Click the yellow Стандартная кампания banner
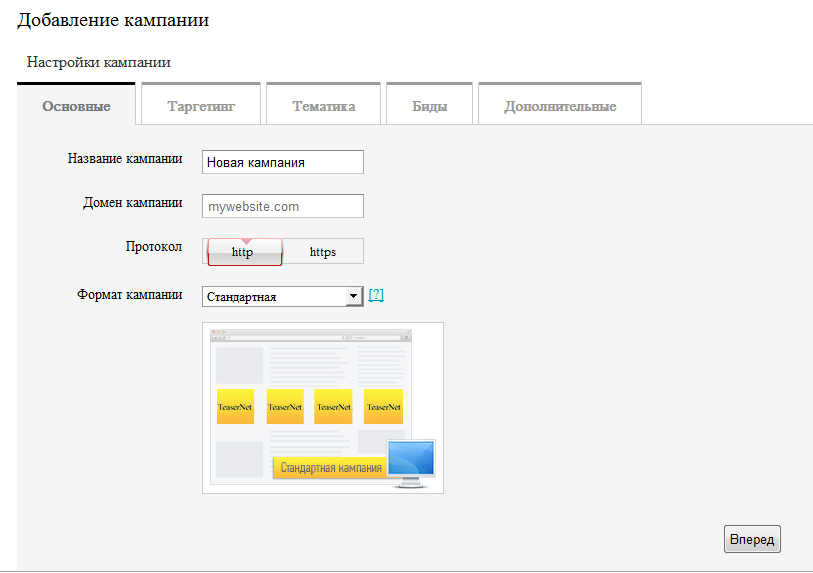813x573 pixels. pyautogui.click(x=329, y=468)
